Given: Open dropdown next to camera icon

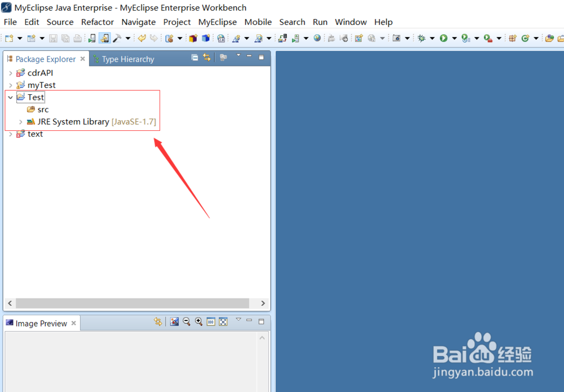Looking at the screenshot, I should click(x=407, y=38).
